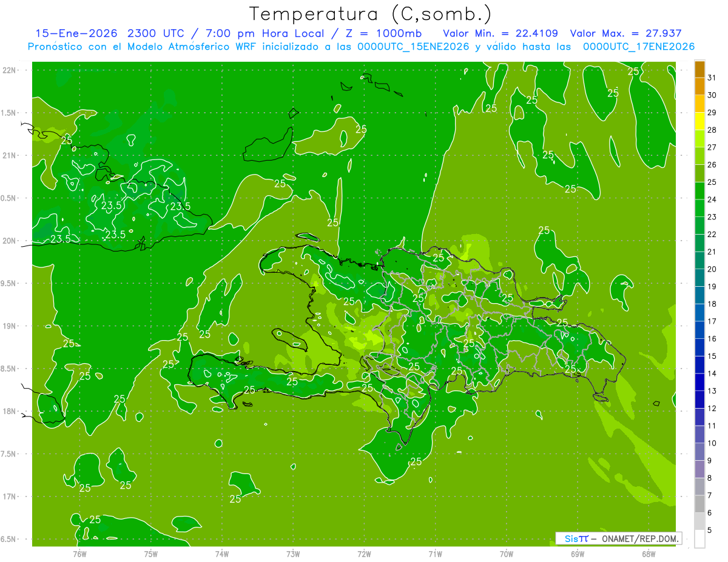Select the dark blue swatch between 13 and 14
This screenshot has width=728, height=562.
coord(699,382)
